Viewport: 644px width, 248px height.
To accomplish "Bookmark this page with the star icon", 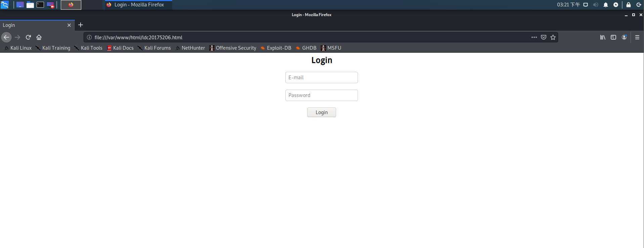I will (553, 37).
